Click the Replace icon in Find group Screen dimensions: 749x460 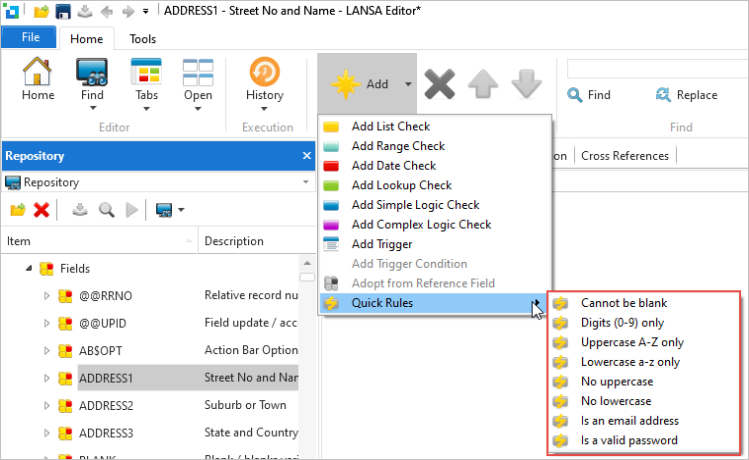click(x=663, y=95)
